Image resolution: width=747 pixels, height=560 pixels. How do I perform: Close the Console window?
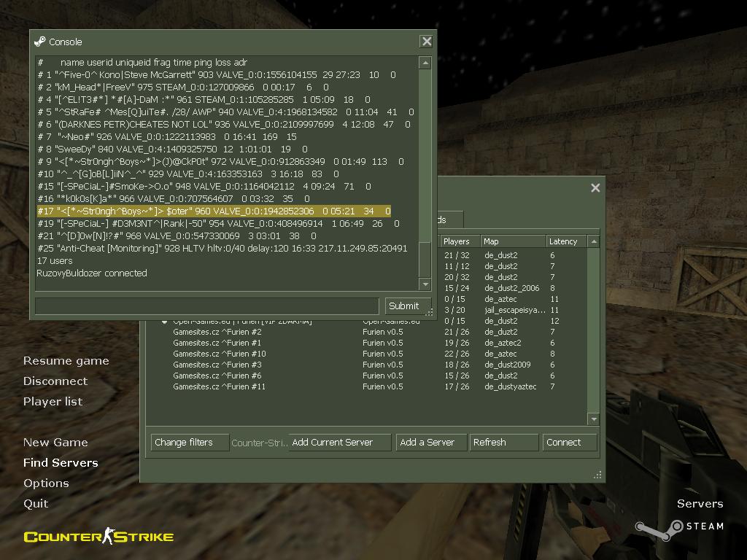[426, 42]
